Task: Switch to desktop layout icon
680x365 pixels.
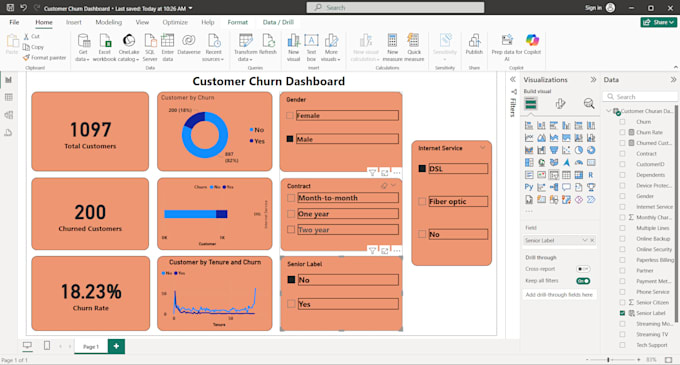Action: (x=27, y=345)
